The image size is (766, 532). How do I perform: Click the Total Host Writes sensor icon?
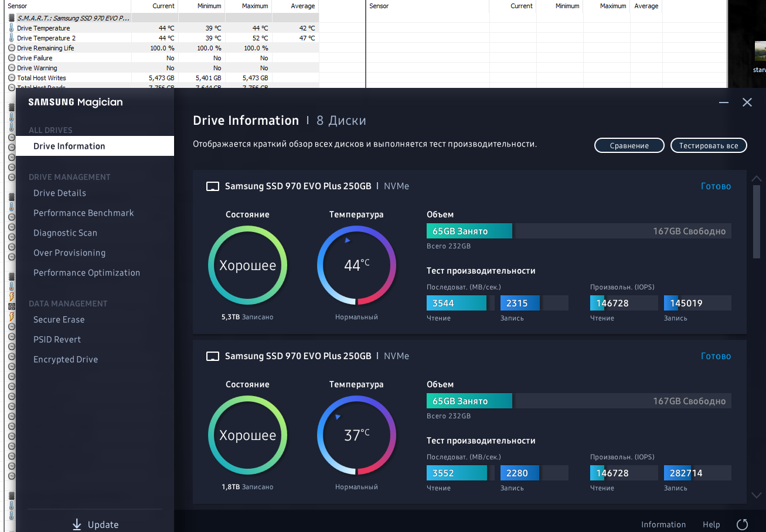[x=12, y=78]
